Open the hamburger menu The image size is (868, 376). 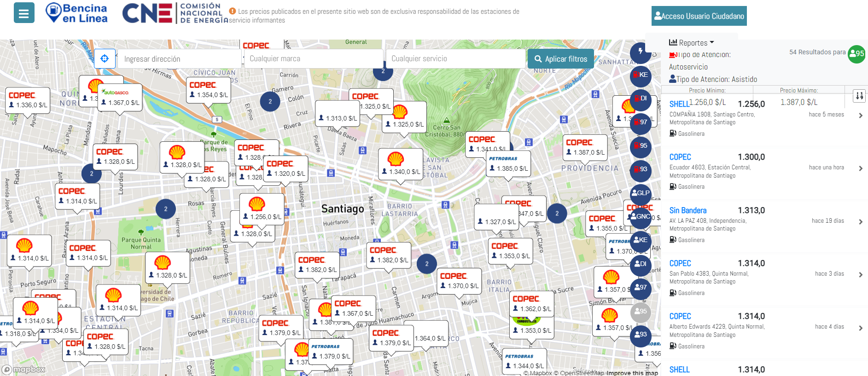pos(24,13)
